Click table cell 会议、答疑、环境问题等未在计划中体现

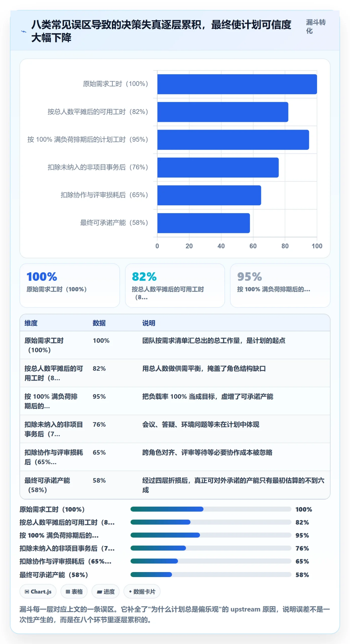[201, 424]
